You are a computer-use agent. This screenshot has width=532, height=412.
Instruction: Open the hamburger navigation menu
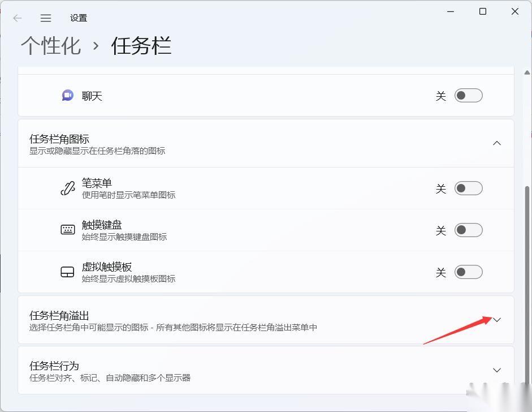pyautogui.click(x=46, y=18)
